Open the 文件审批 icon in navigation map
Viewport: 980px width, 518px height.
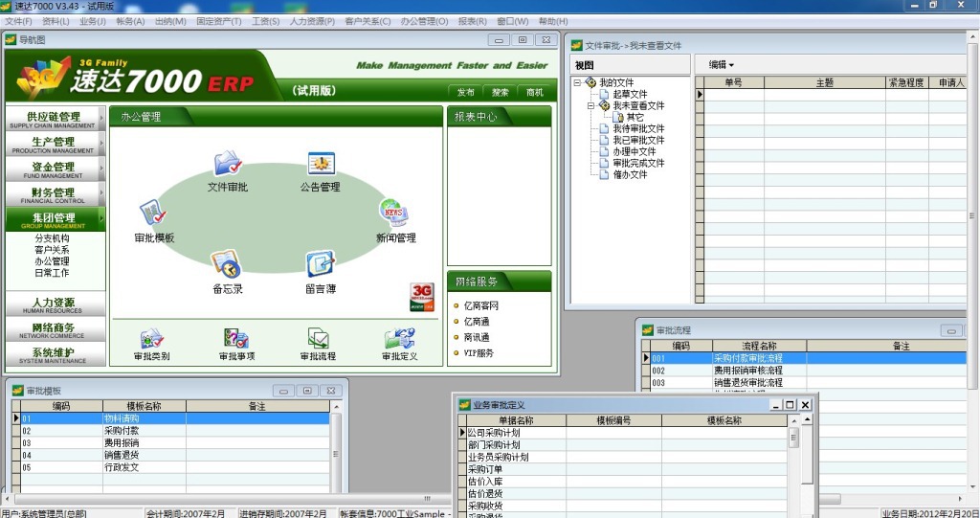[228, 164]
